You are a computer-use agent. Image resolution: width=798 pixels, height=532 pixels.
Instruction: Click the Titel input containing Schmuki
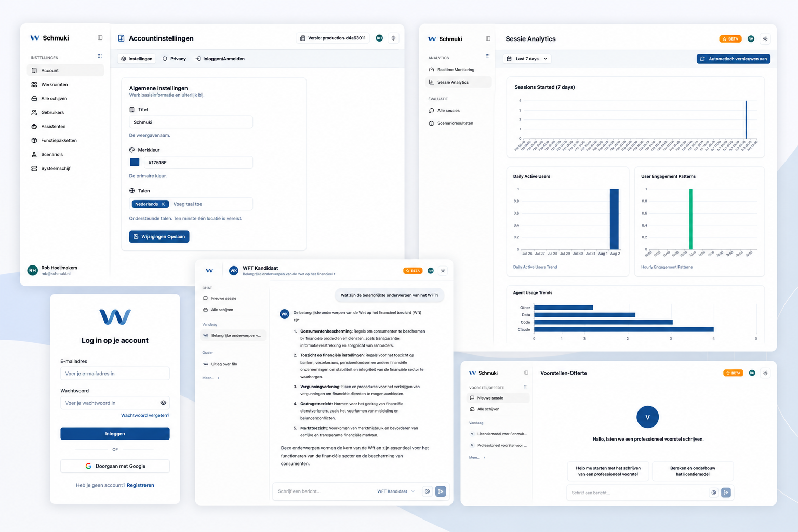point(191,122)
